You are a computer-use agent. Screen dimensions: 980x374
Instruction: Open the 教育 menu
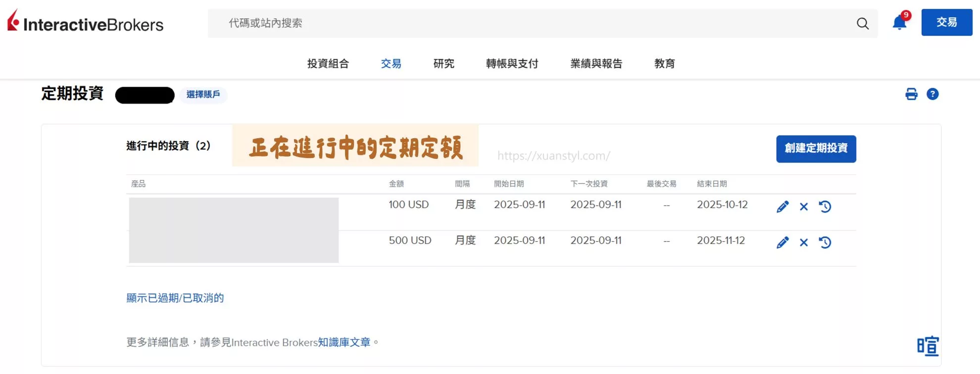(664, 63)
